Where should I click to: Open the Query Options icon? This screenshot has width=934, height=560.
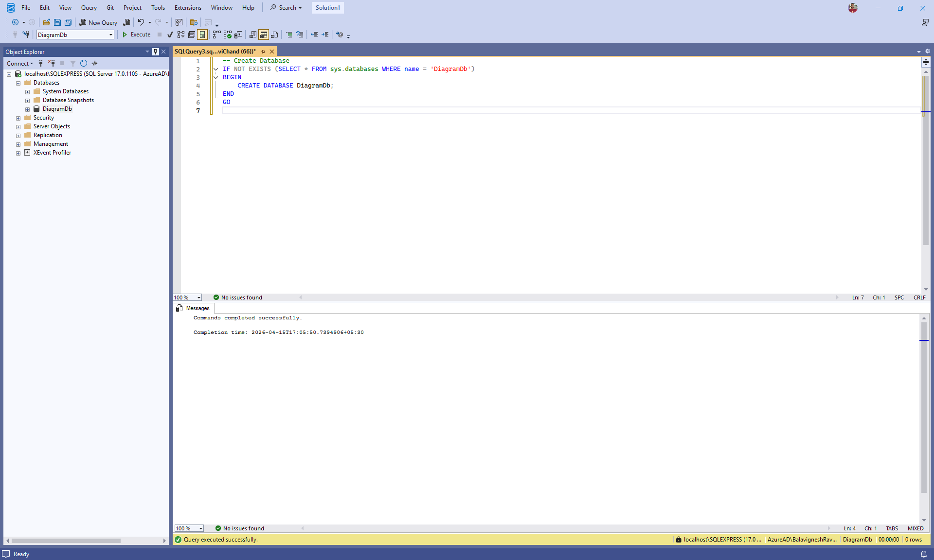(192, 35)
